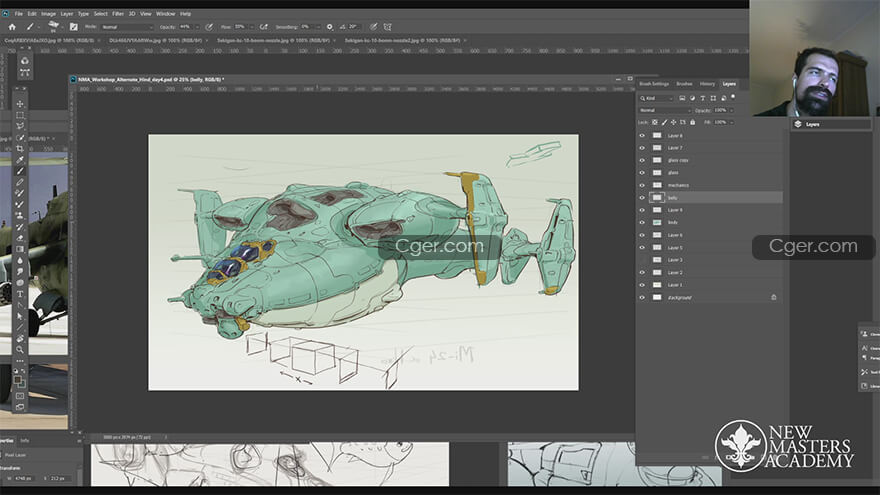
Task: Toggle the Brush Settings panel icon
Action: point(74,26)
